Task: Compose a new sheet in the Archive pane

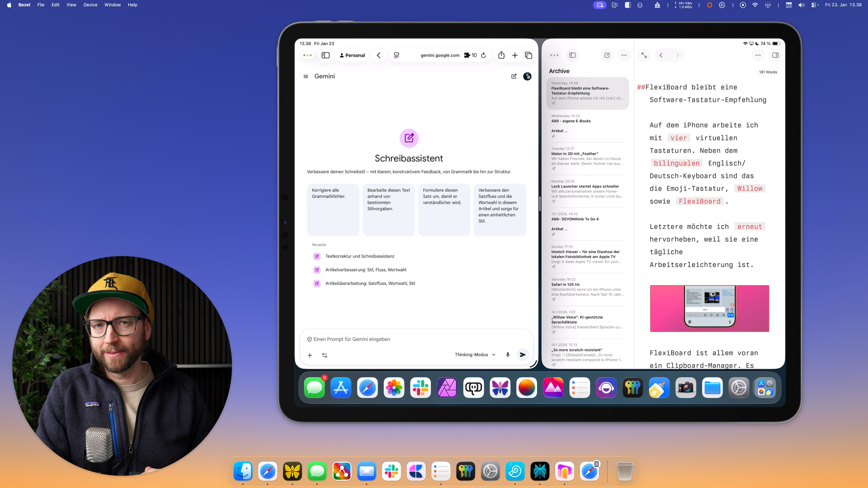Action: pyautogui.click(x=606, y=55)
